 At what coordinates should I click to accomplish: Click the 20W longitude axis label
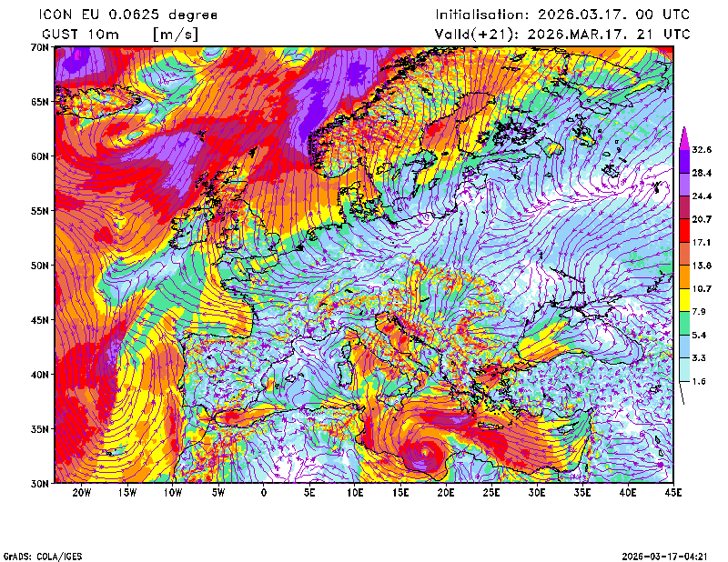click(x=81, y=493)
